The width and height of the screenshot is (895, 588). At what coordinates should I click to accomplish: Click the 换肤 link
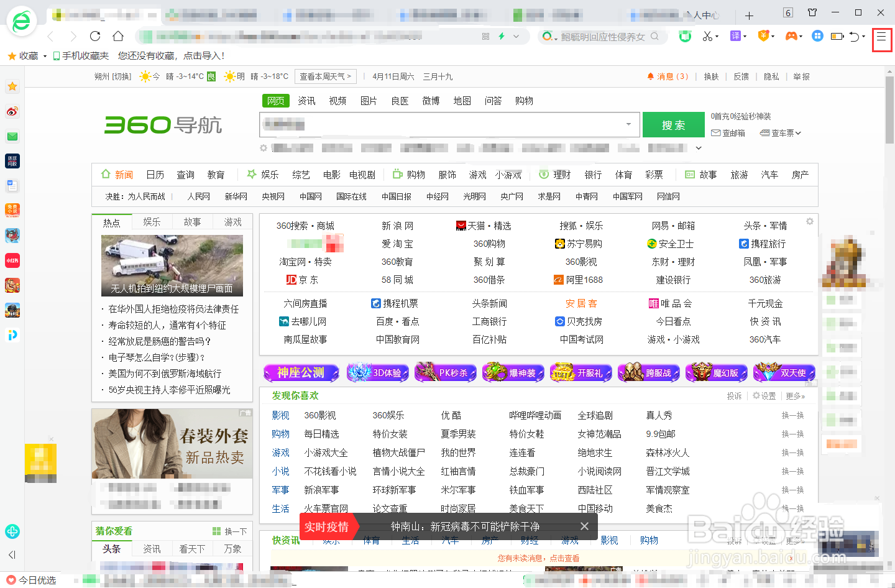click(x=711, y=76)
